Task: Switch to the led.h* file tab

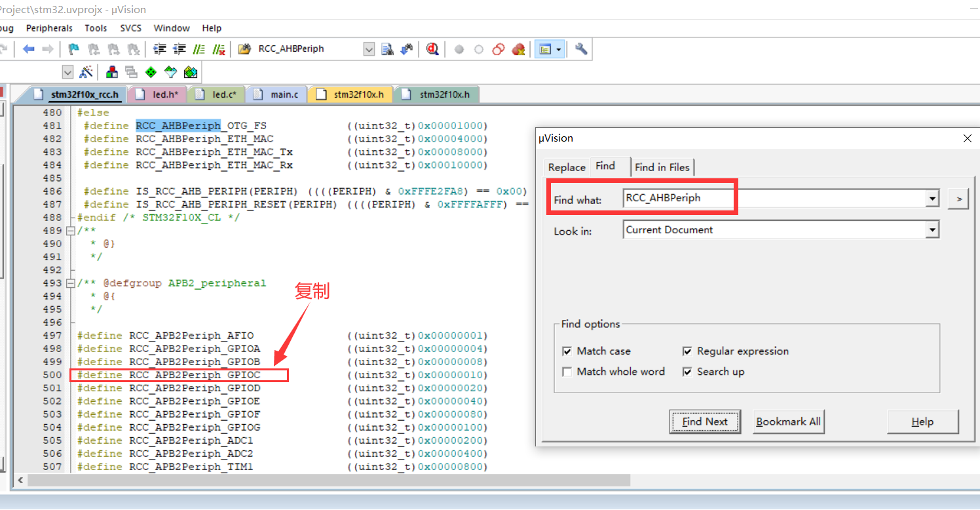Action: [x=160, y=94]
